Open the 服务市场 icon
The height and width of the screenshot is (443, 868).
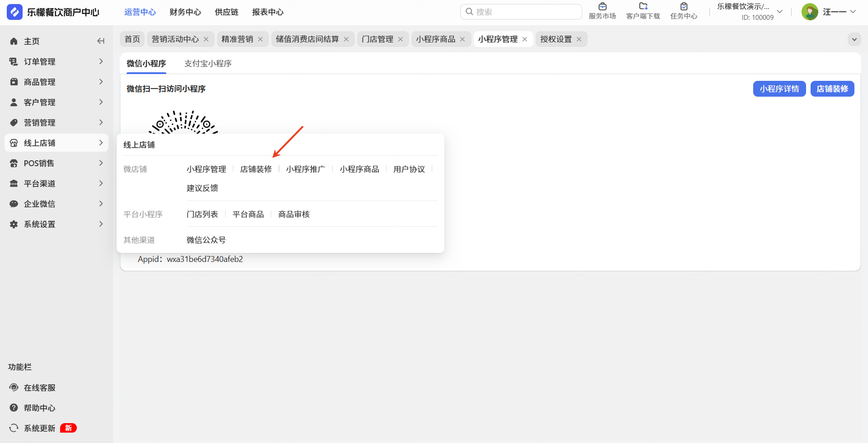click(x=602, y=7)
